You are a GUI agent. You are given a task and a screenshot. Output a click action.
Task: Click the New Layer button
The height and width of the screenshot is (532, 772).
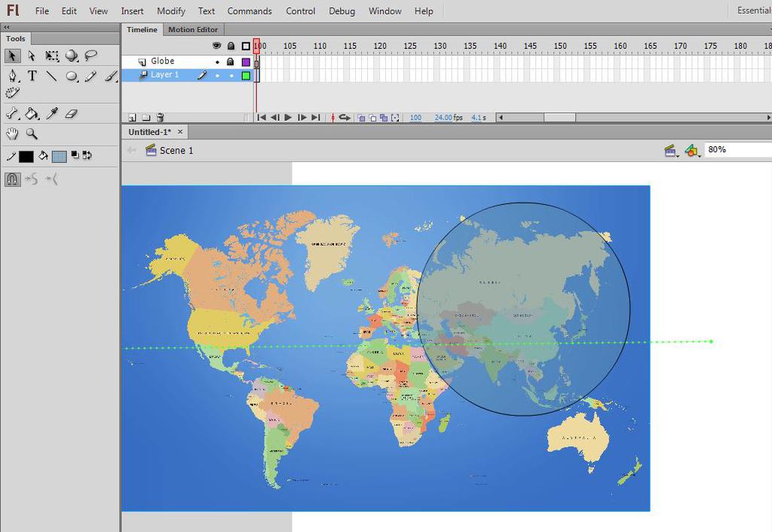pyautogui.click(x=132, y=118)
